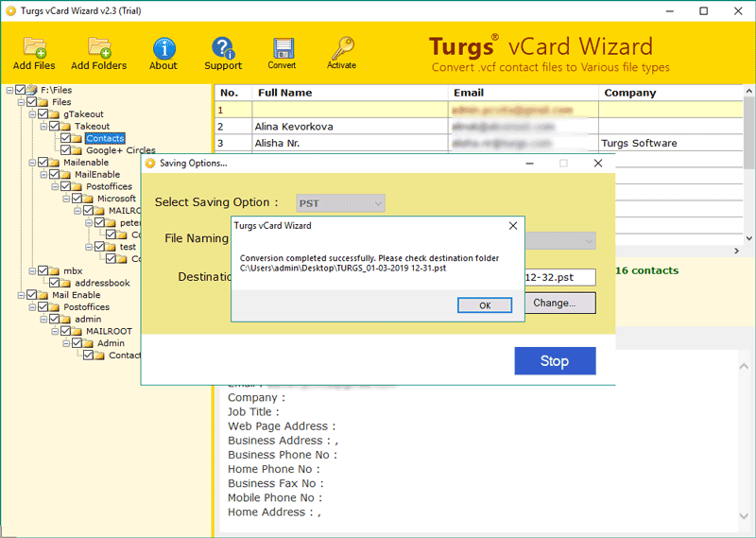Screen dimensions: 756x538
Task: Click the destination path field ending 12-32.pst
Action: click(559, 277)
